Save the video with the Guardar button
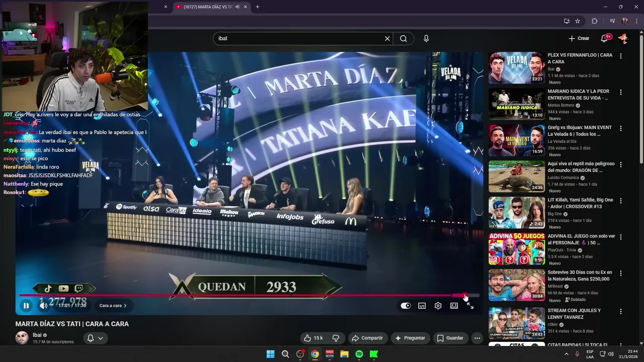The height and width of the screenshot is (362, 644). coord(450,338)
